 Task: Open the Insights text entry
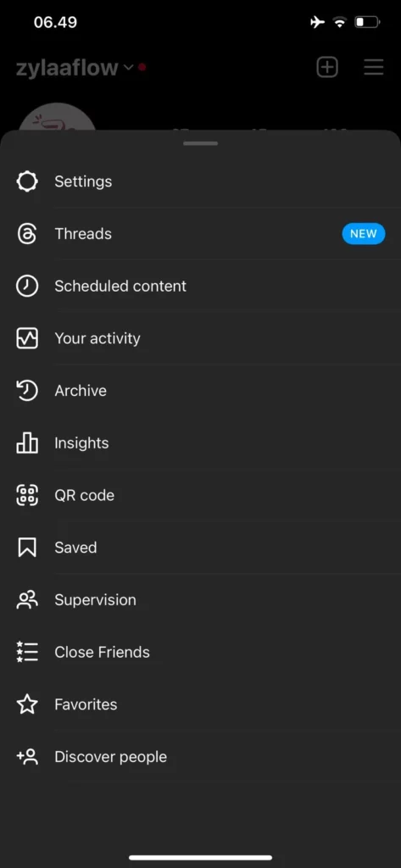81,442
